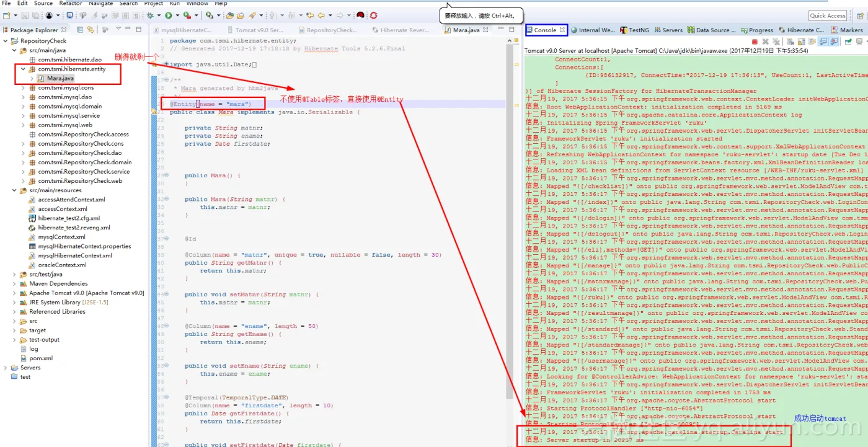The height and width of the screenshot is (447, 868).
Task: Open the Refactor menu
Action: coord(71,3)
